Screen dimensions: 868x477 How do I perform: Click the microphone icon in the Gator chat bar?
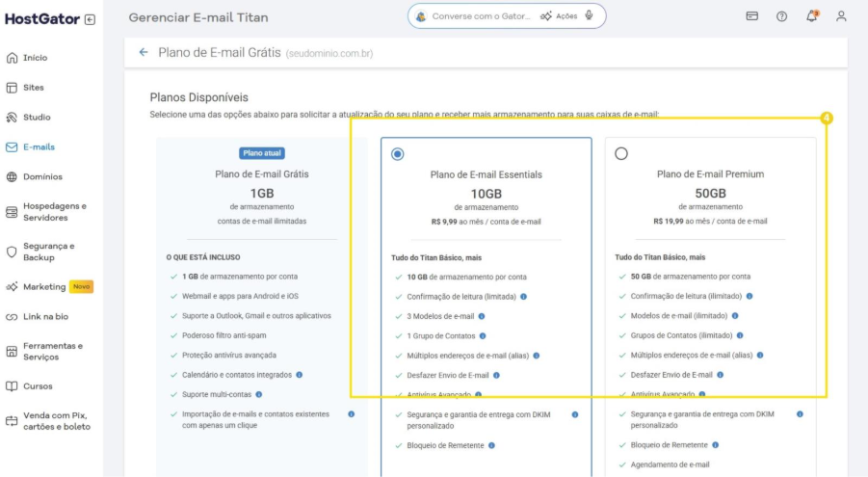click(589, 15)
